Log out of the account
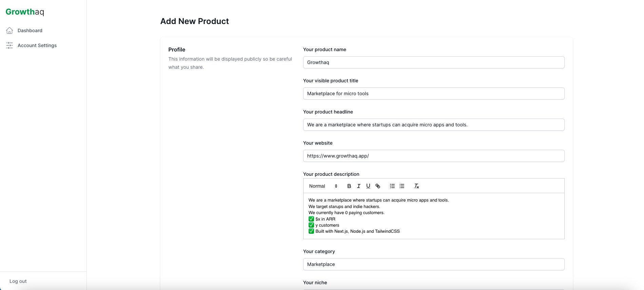This screenshot has height=290, width=644. coord(18,281)
